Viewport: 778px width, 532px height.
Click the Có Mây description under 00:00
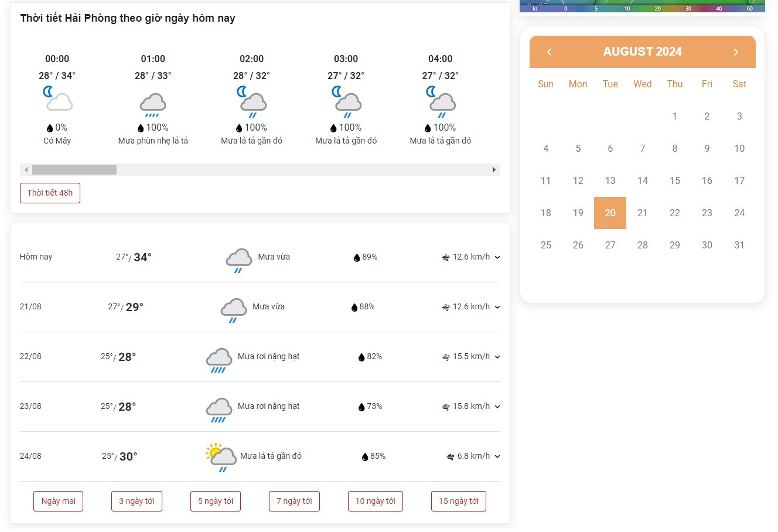pos(57,141)
